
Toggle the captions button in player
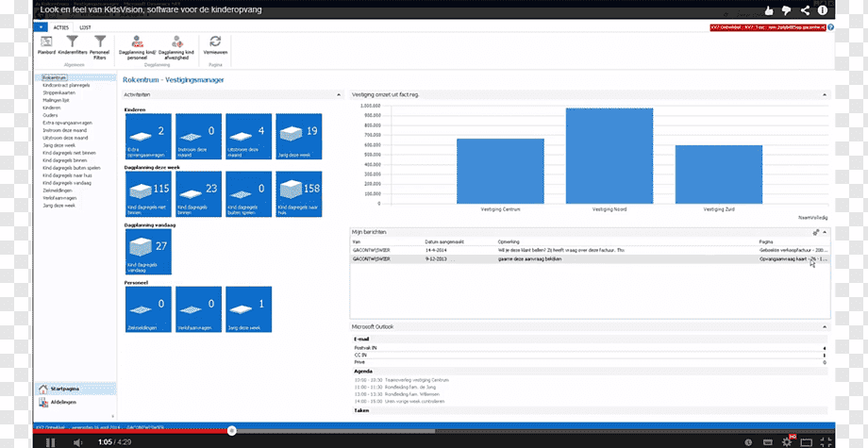767,442
